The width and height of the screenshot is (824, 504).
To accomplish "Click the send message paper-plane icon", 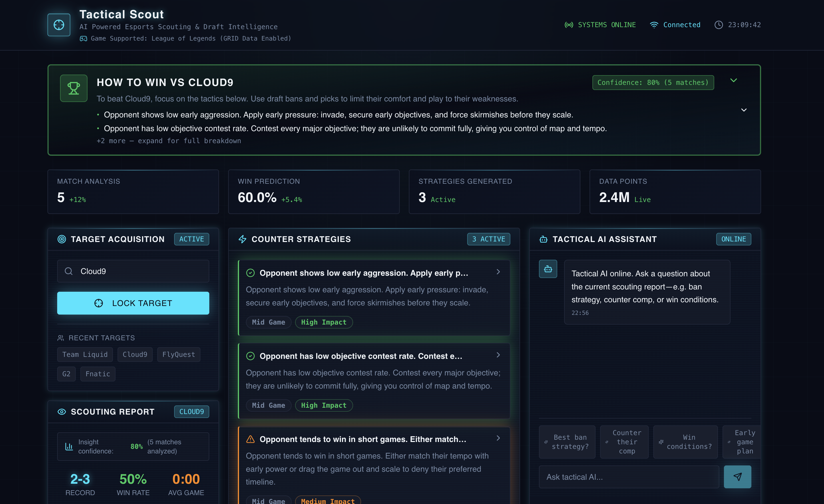I will 737,477.
